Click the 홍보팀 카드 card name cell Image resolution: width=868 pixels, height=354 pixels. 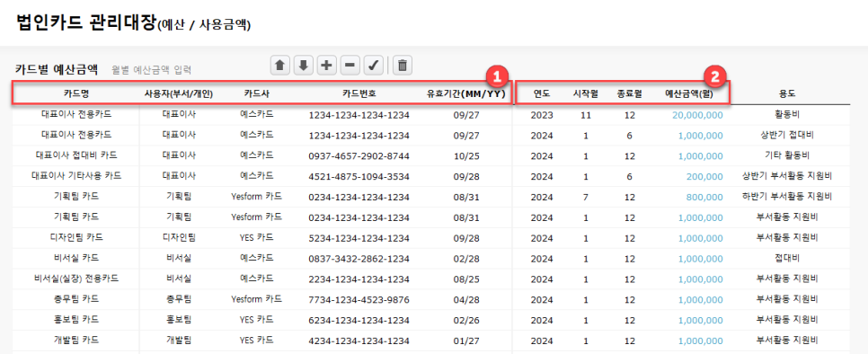click(x=76, y=320)
